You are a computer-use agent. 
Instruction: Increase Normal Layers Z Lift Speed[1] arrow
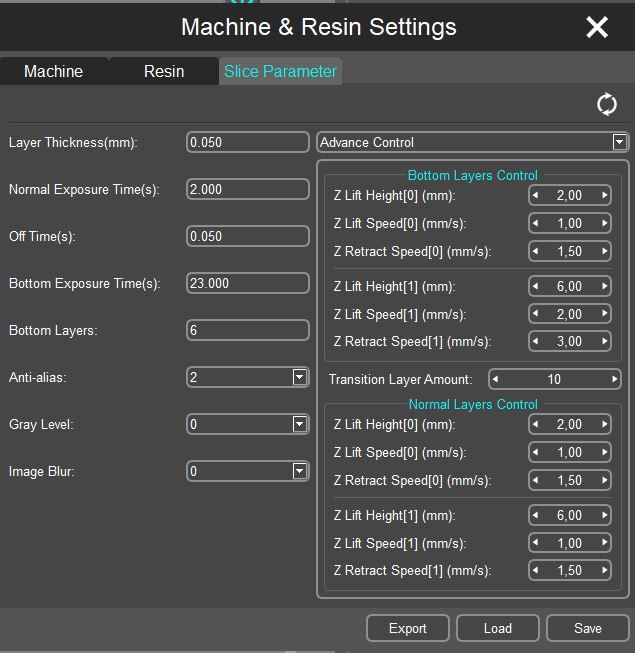(605, 544)
